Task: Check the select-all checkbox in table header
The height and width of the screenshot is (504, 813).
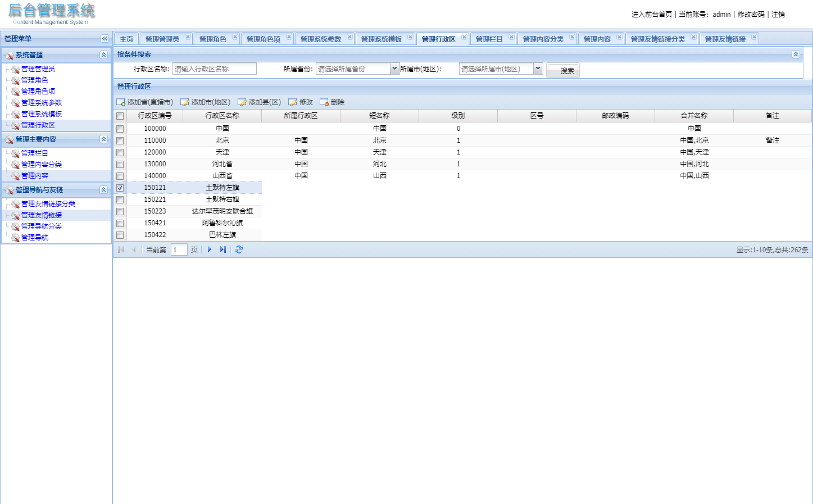Action: coord(120,115)
